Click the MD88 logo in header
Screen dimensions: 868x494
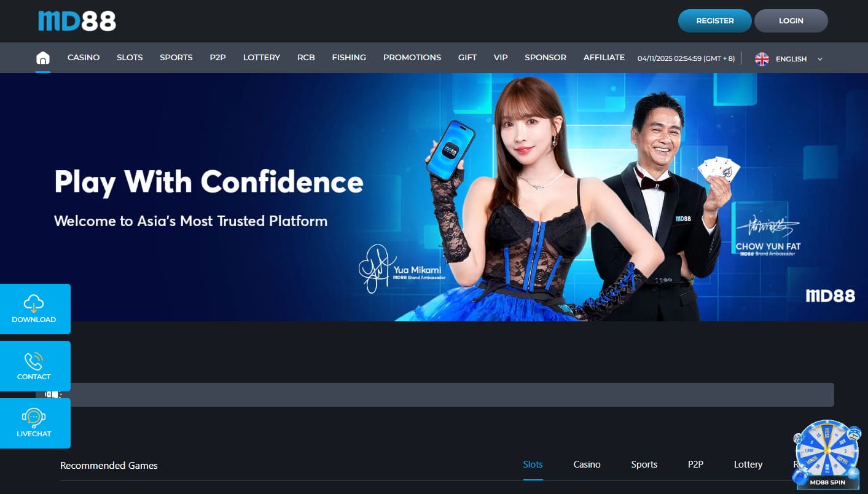point(77,21)
